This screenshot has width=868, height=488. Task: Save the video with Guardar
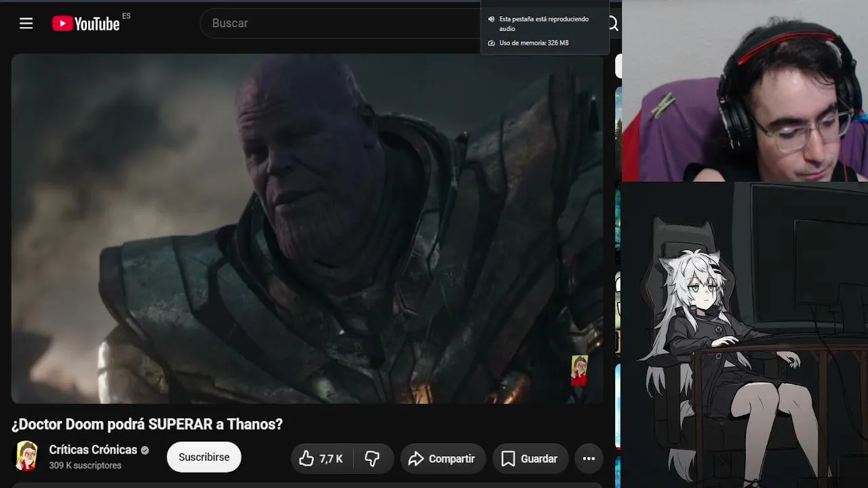530,459
